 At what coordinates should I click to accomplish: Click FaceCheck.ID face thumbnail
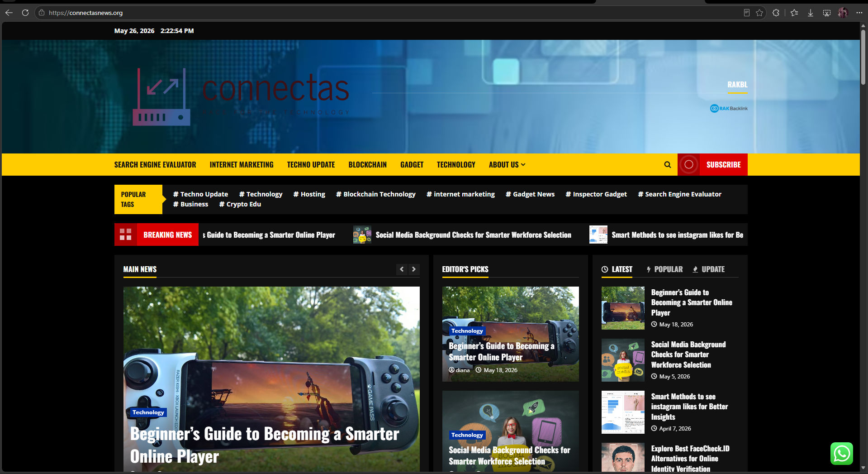(x=623, y=458)
